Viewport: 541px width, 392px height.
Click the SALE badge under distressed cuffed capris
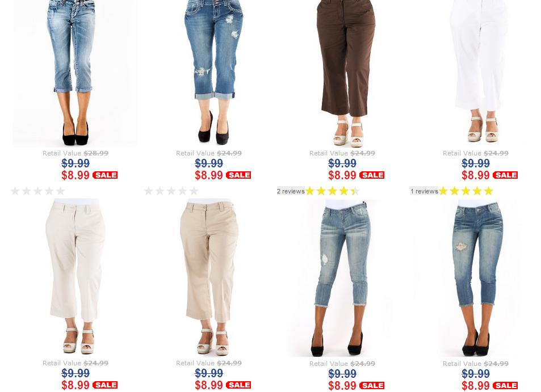[238, 175]
